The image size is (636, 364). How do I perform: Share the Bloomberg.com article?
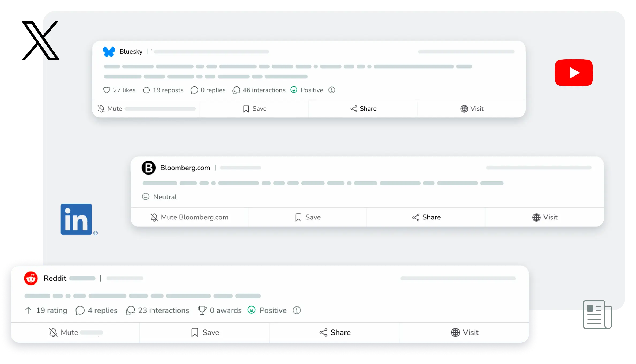coord(426,217)
